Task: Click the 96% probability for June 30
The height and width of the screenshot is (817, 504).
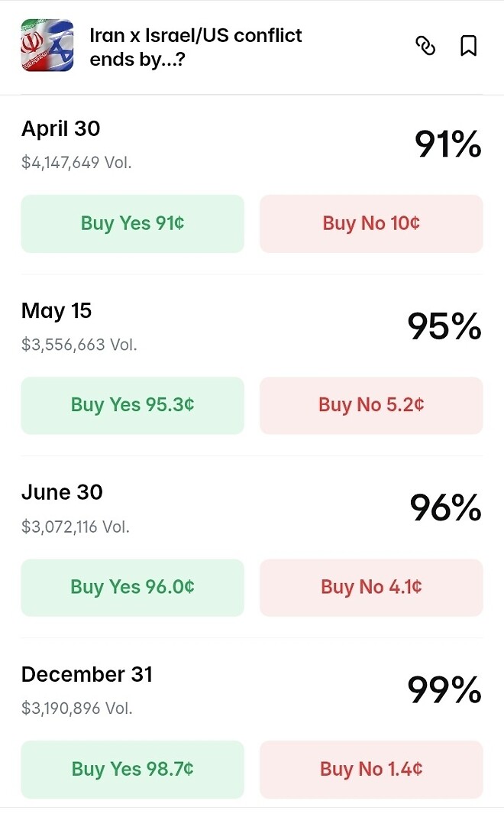Action: (x=445, y=508)
